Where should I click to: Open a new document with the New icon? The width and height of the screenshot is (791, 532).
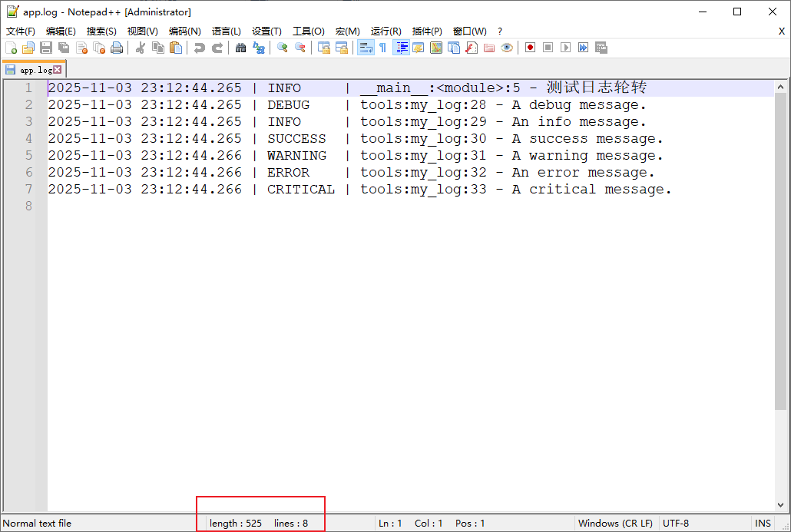(x=12, y=47)
